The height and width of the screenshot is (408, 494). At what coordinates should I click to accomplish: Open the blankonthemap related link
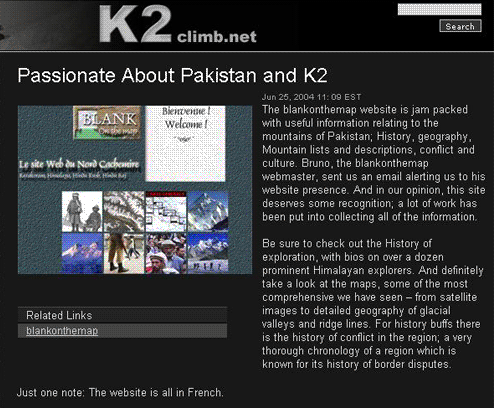point(62,331)
